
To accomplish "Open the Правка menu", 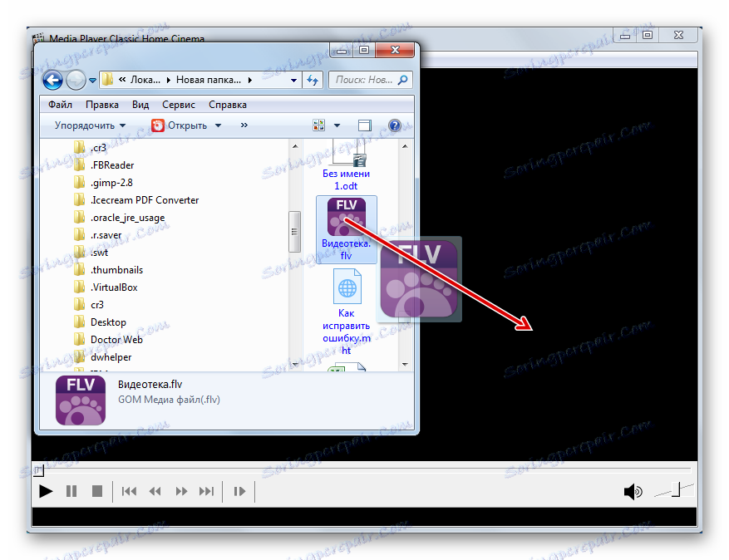I will (x=101, y=105).
